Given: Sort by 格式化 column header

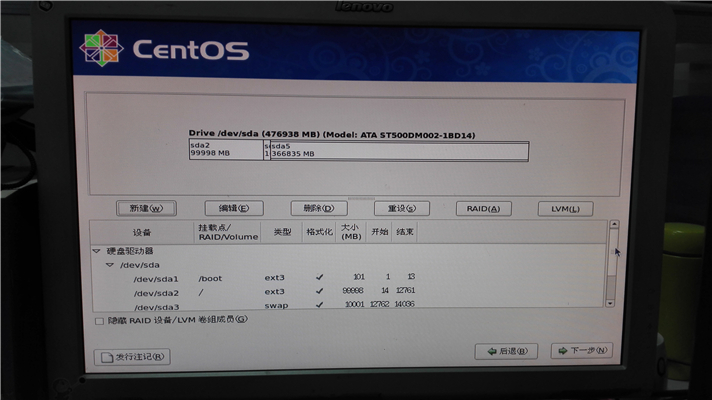Looking at the screenshot, I should (x=319, y=232).
